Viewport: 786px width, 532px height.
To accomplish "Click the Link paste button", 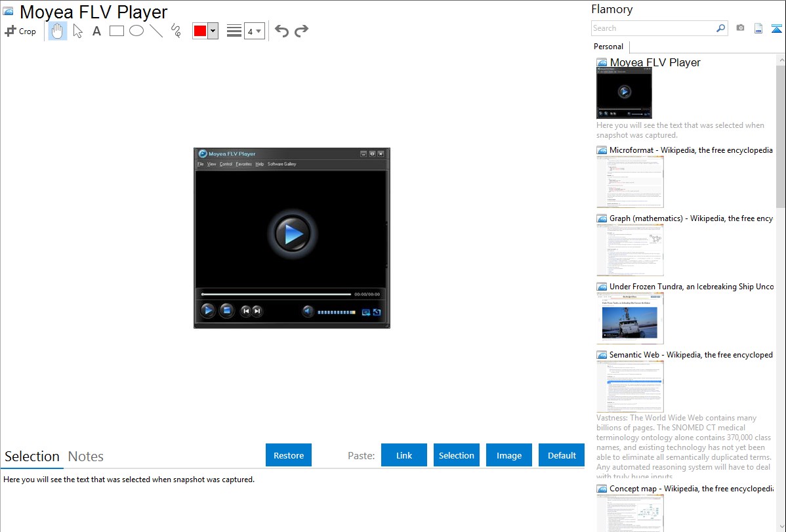I will coord(404,455).
